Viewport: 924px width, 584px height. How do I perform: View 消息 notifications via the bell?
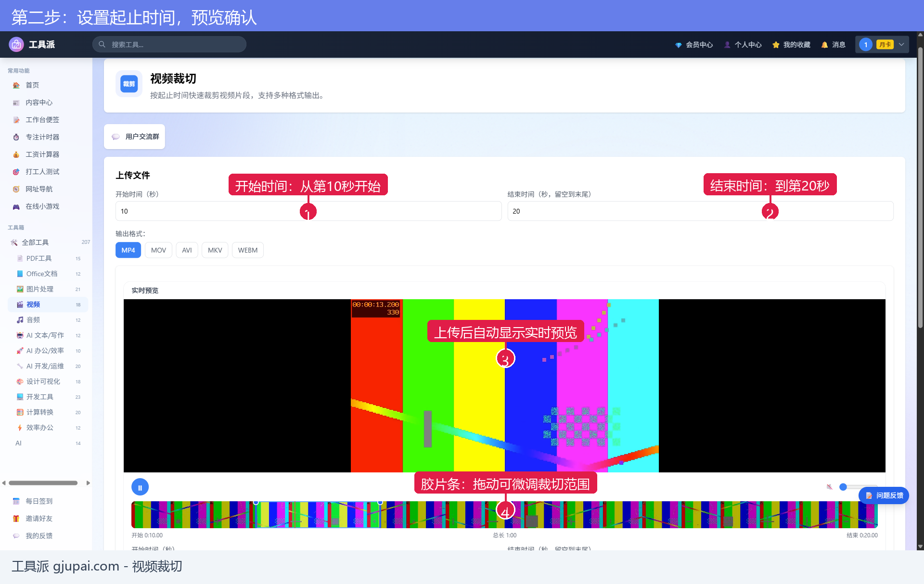[833, 45]
